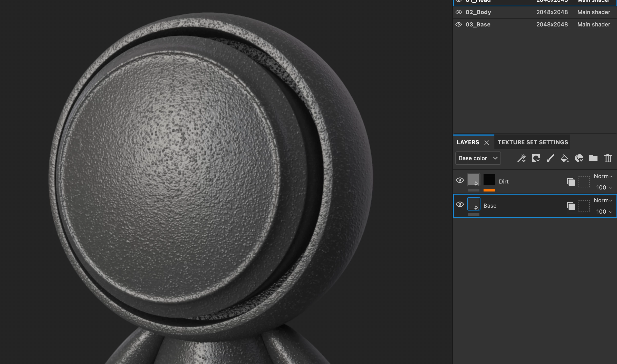Select the 03_Base texture set
The width and height of the screenshot is (617, 364).
[x=478, y=24]
